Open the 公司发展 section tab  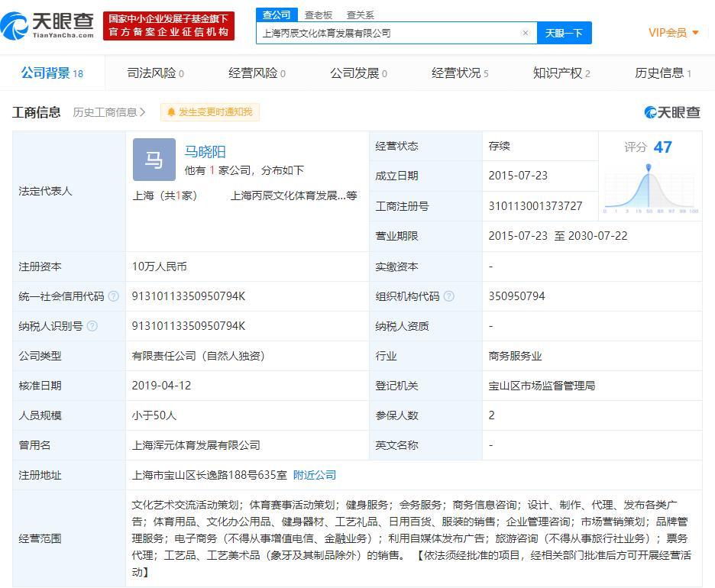(359, 73)
